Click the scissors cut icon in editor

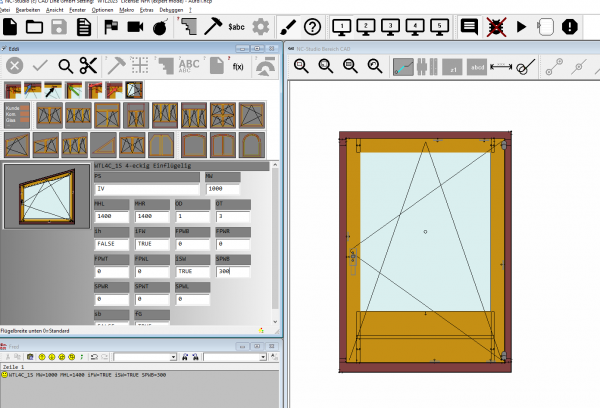(x=89, y=67)
